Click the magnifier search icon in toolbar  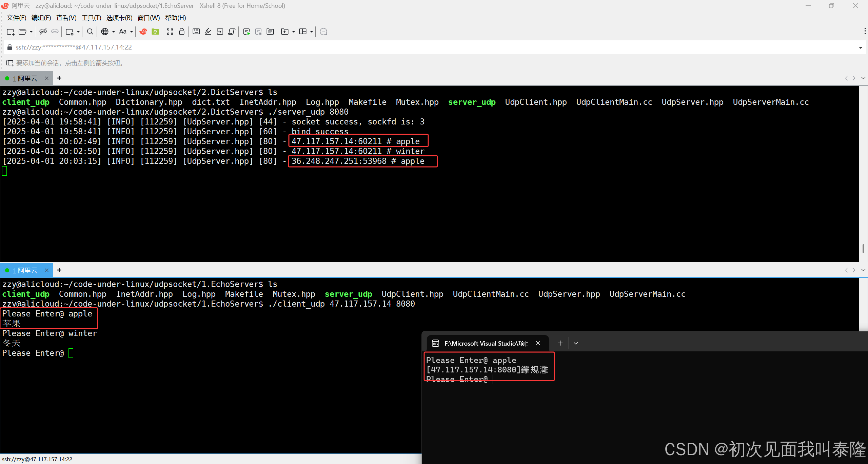click(90, 32)
